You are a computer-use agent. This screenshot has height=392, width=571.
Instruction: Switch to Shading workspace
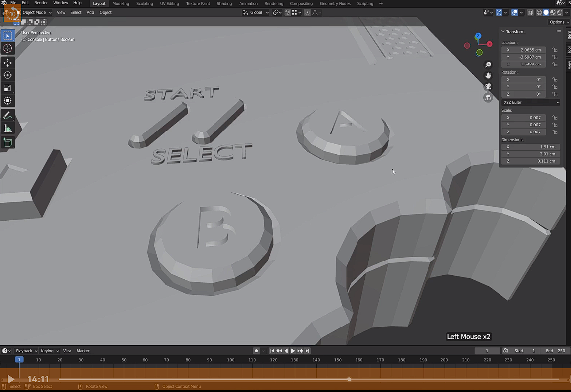pyautogui.click(x=224, y=3)
